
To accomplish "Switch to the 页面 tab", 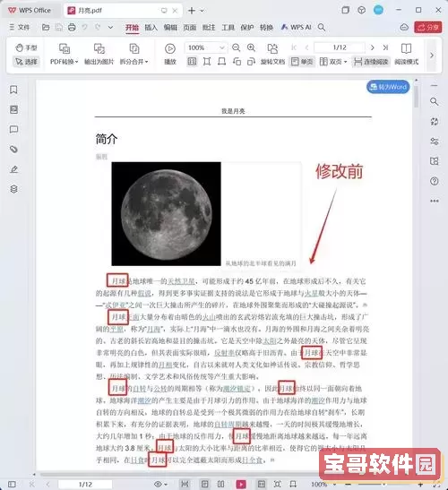I will (x=190, y=28).
